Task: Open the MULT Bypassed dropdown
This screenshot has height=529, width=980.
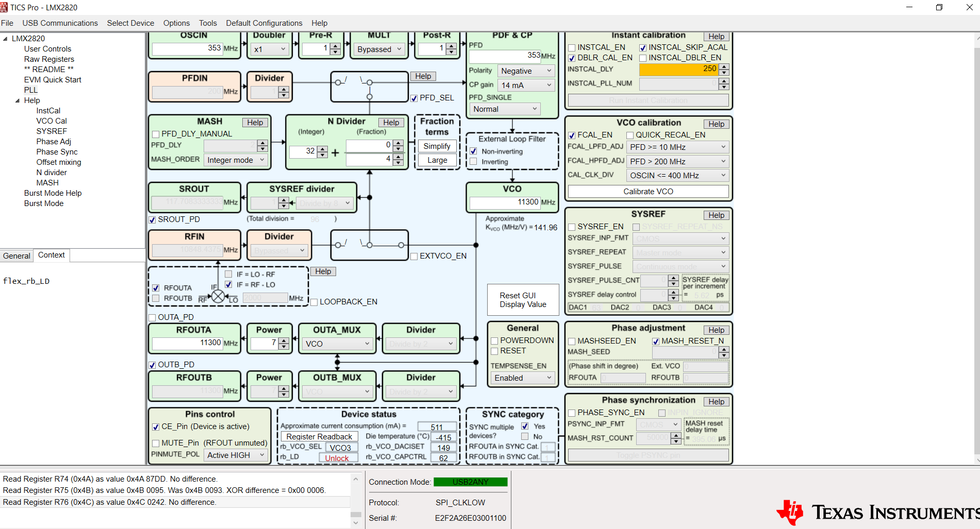Action: pyautogui.click(x=379, y=49)
